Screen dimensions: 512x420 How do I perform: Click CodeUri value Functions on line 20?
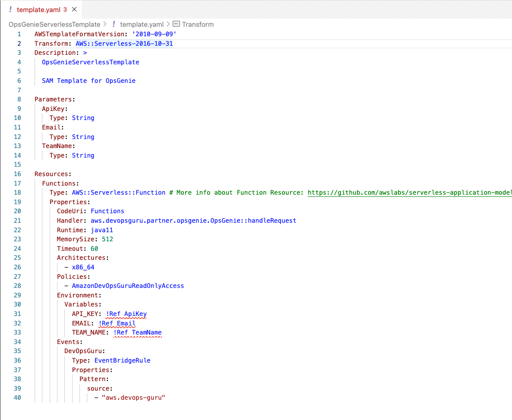click(x=107, y=212)
